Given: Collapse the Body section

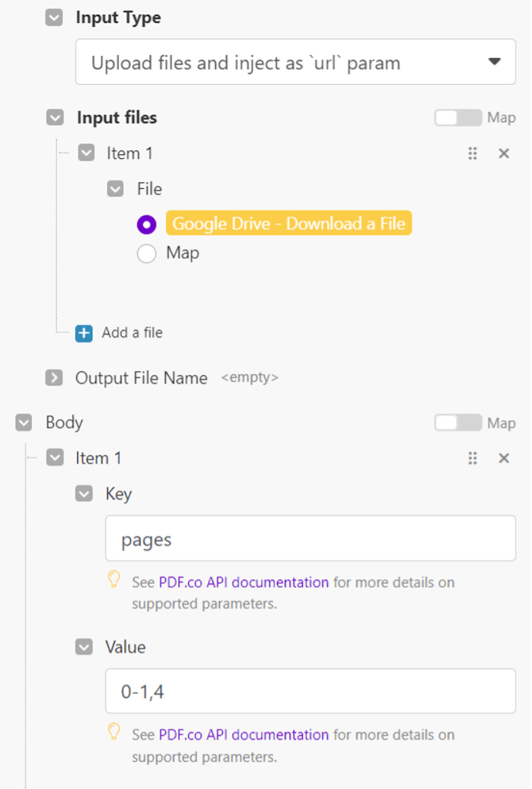Looking at the screenshot, I should click(x=23, y=423).
